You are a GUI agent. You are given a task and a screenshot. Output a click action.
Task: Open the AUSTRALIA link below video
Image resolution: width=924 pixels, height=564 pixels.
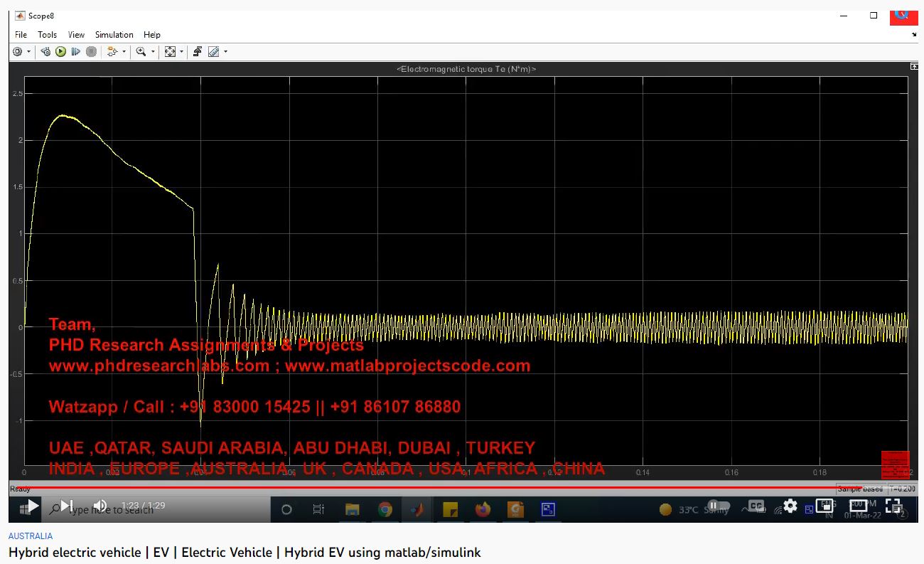coord(31,536)
